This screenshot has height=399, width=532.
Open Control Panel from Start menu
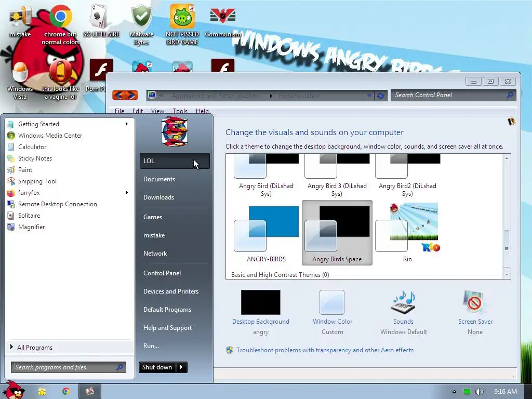175,273
